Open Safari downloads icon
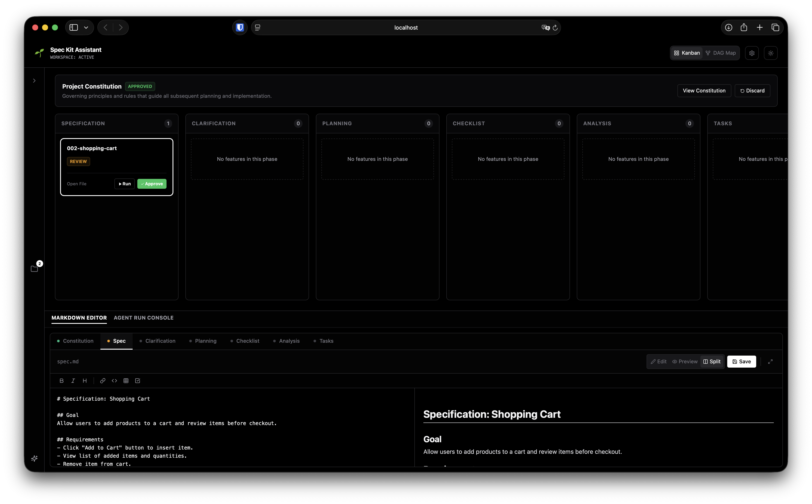The image size is (812, 504). (x=729, y=27)
